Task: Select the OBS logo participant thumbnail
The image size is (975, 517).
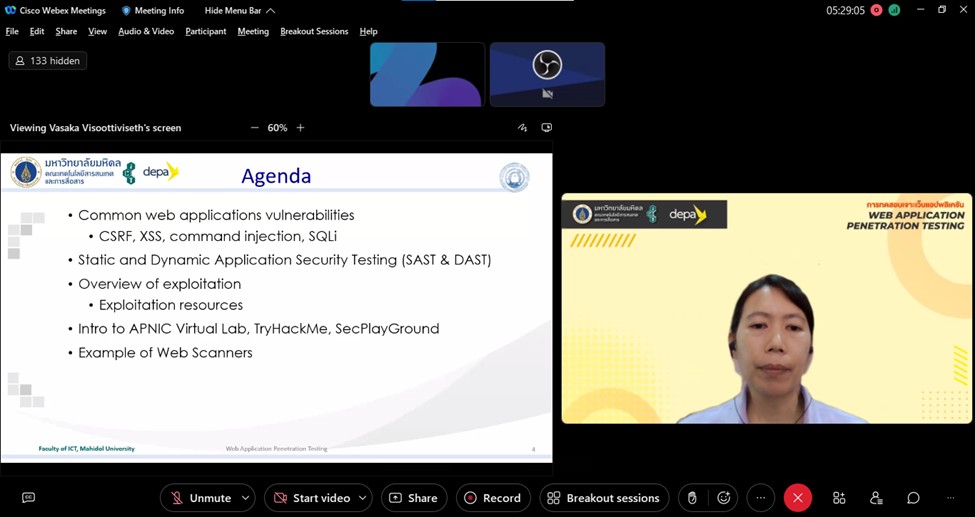Action: tap(547, 74)
